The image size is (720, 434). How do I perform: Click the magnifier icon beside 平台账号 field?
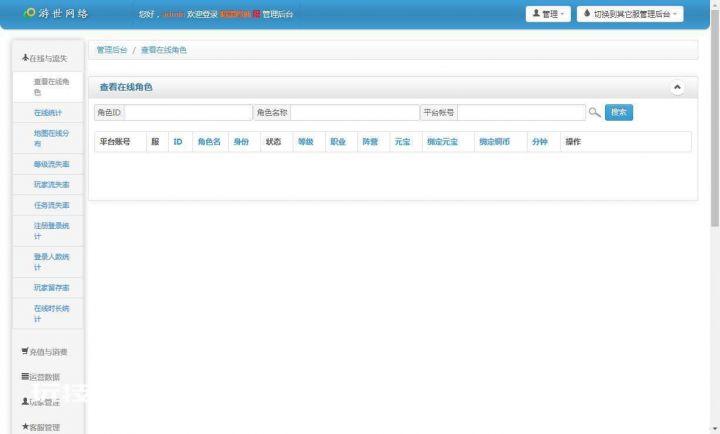click(x=594, y=113)
